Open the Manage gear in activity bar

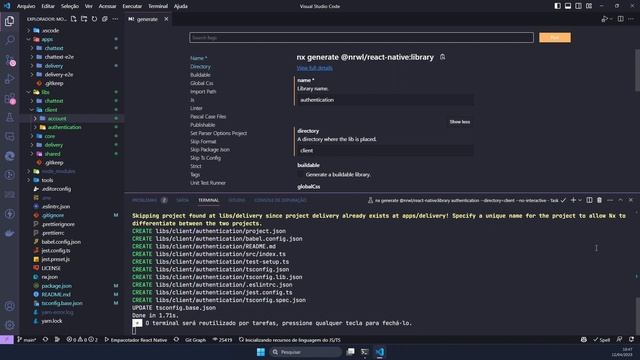[x=9, y=325]
